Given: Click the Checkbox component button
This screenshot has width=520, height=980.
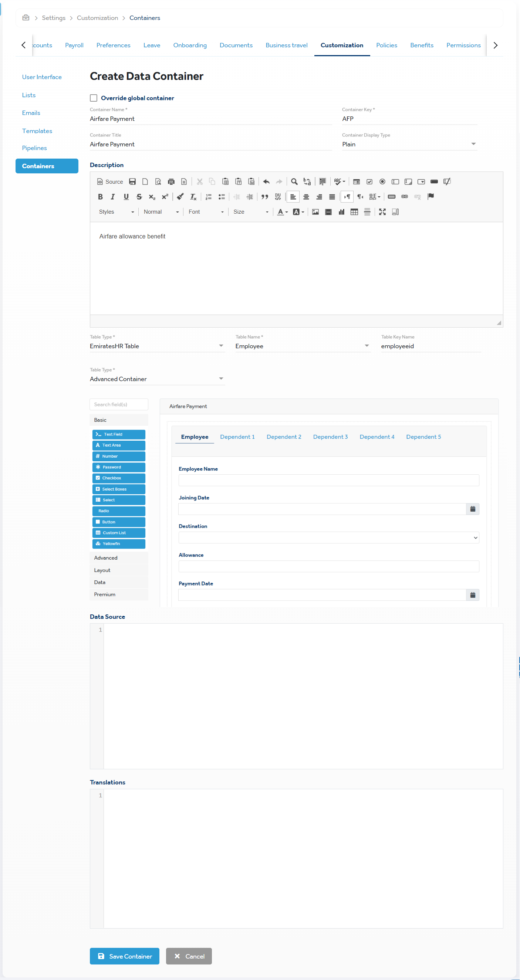Looking at the screenshot, I should coord(119,478).
